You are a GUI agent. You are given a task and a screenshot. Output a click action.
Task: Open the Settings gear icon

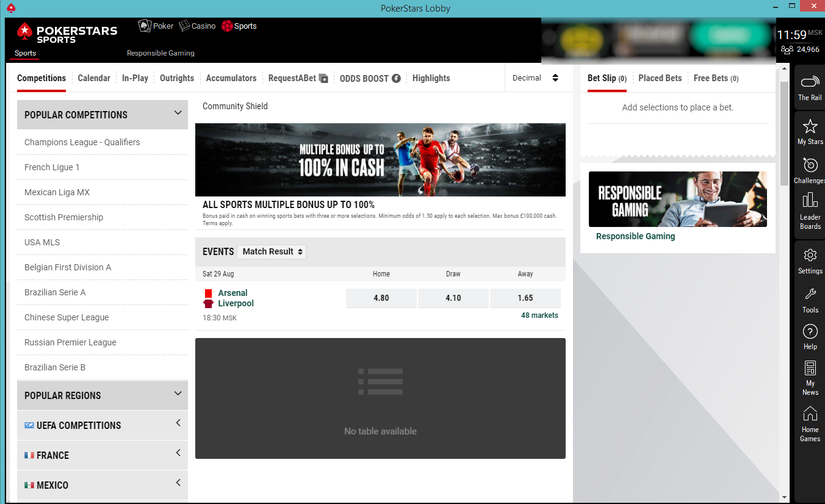coord(810,256)
